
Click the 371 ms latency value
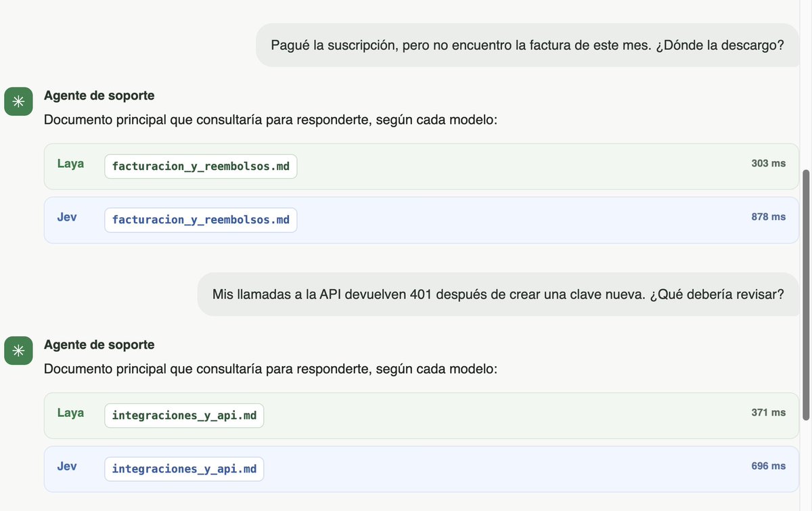click(x=769, y=412)
